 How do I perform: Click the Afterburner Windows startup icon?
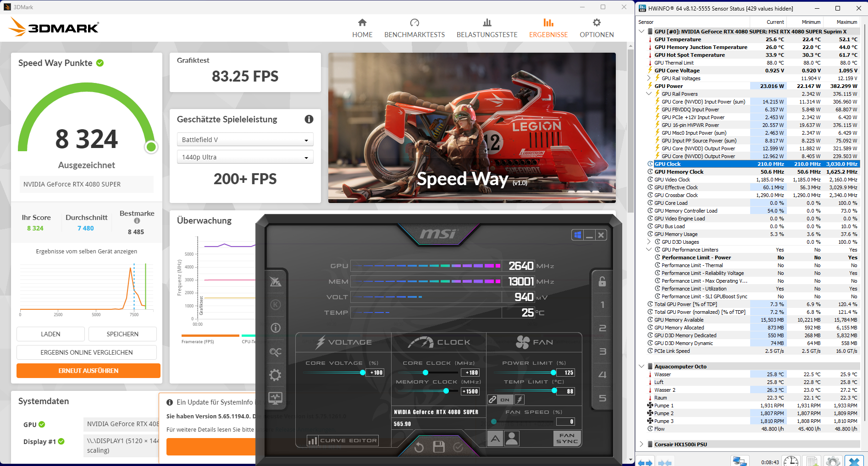click(578, 235)
